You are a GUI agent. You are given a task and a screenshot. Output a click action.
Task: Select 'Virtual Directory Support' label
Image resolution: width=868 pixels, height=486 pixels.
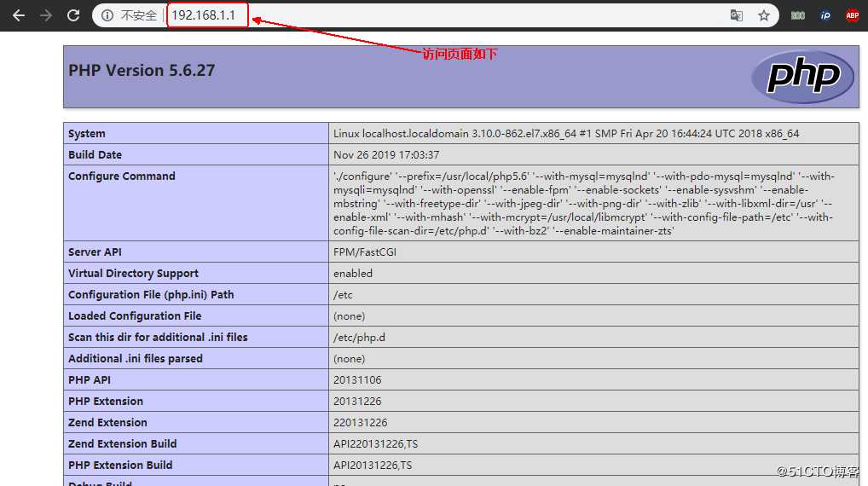[133, 274]
